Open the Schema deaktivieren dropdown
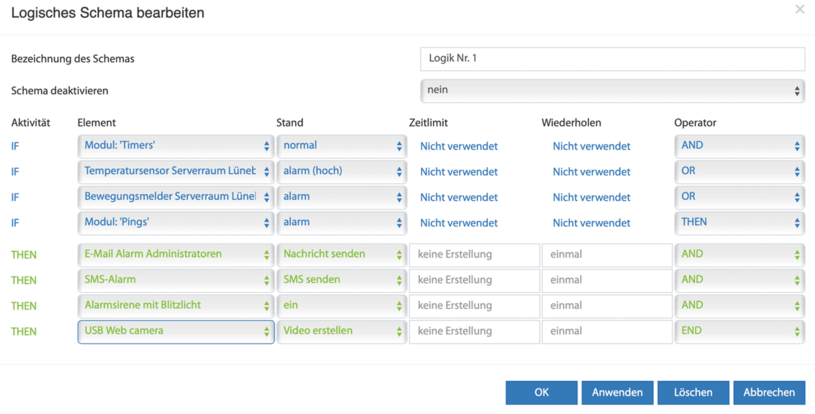 (x=612, y=90)
